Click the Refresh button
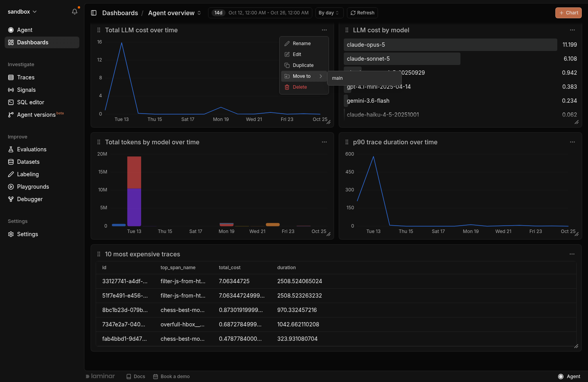The height and width of the screenshot is (382, 588). (362, 13)
